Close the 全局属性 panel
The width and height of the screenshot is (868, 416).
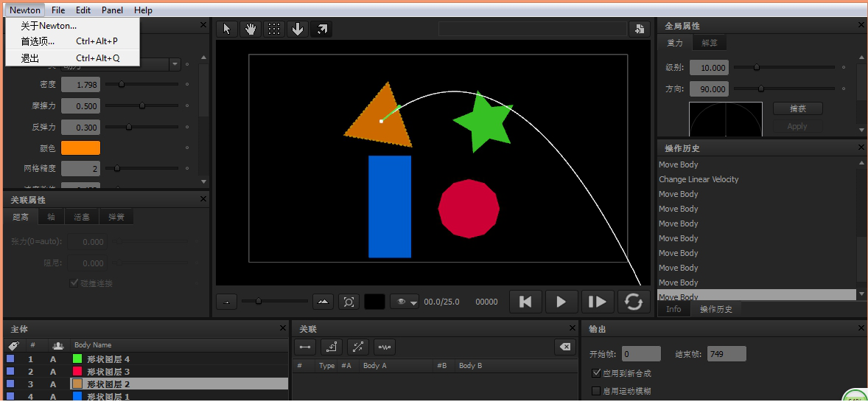click(861, 26)
